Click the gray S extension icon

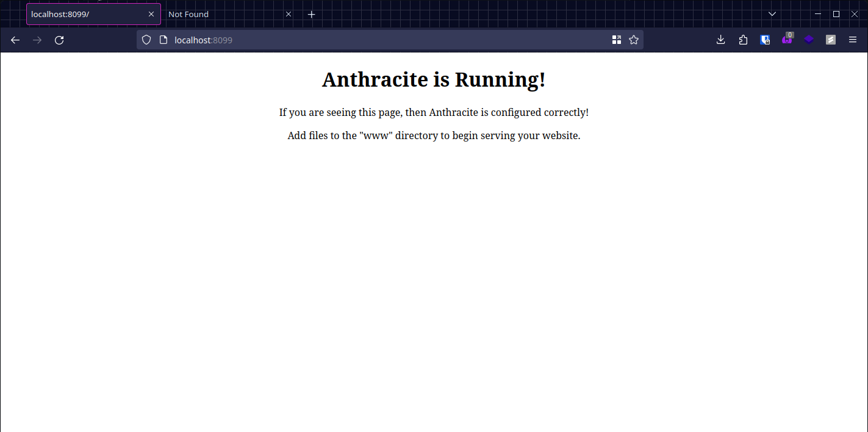(831, 40)
